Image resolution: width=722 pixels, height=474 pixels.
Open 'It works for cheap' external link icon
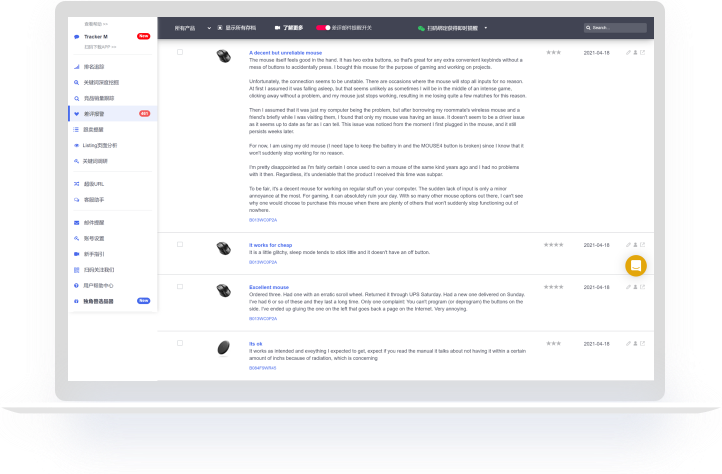642,245
